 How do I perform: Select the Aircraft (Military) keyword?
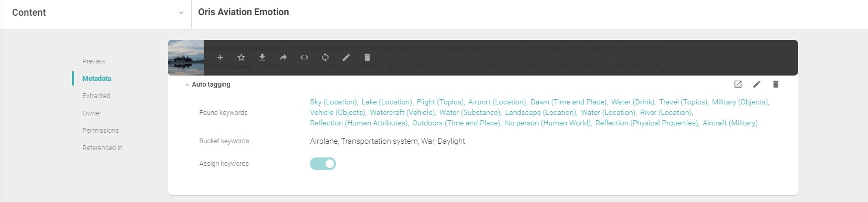(730, 123)
